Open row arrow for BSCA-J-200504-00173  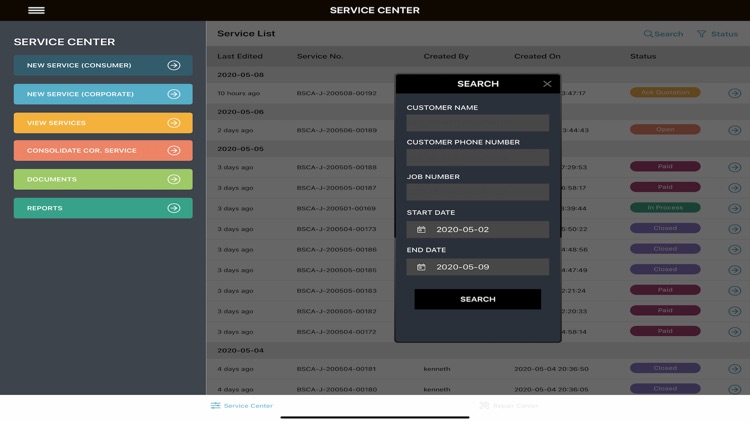click(x=735, y=229)
